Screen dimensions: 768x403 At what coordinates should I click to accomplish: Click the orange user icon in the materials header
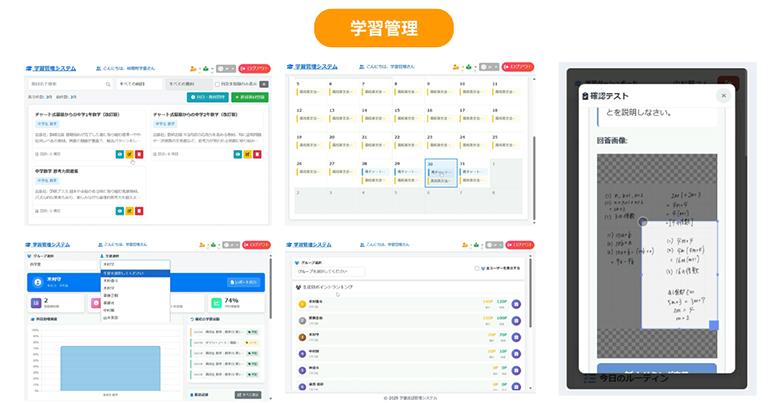coord(192,66)
